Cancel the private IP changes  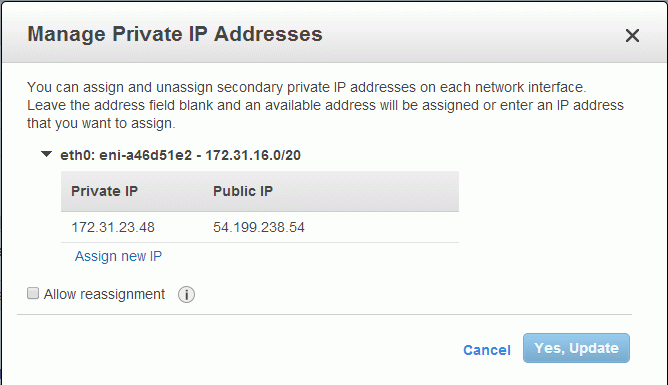487,350
